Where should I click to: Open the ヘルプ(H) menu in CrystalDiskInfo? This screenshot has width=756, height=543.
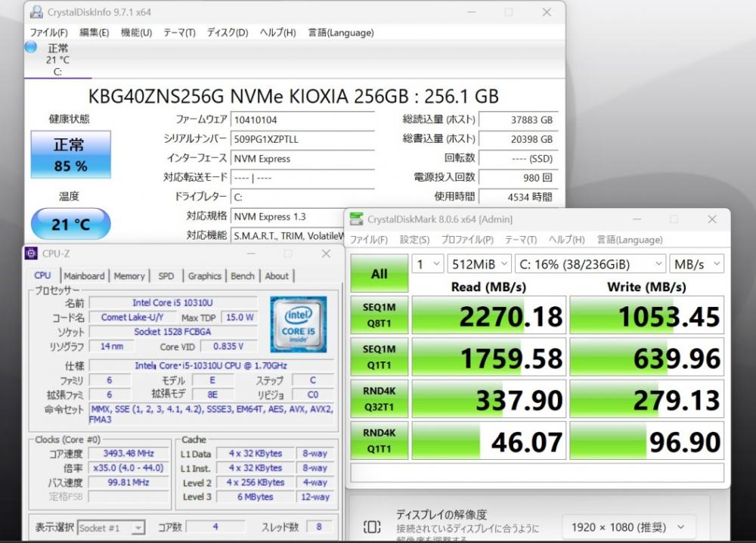[277, 33]
